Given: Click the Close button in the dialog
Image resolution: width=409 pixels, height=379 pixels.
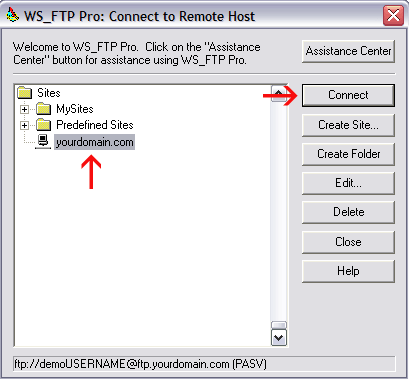Looking at the screenshot, I should click(x=348, y=242).
